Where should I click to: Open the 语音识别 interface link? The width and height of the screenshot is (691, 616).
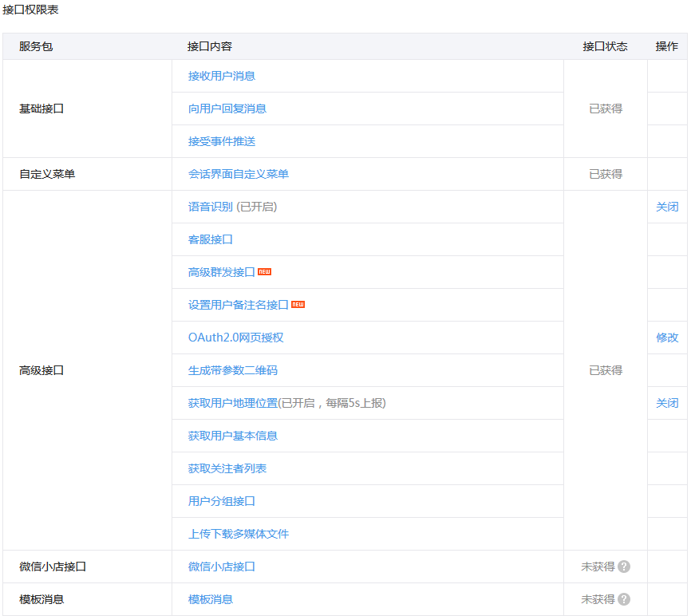pyautogui.click(x=211, y=207)
